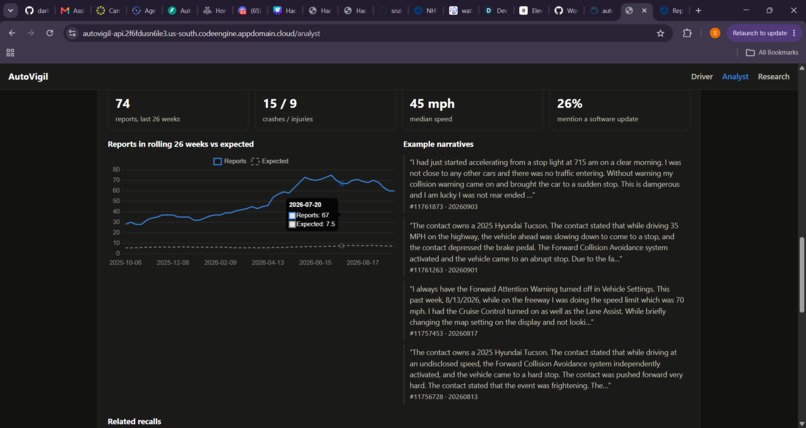Image resolution: width=806 pixels, height=428 pixels.
Task: Switch to the 'Can' tab
Action: (108, 10)
